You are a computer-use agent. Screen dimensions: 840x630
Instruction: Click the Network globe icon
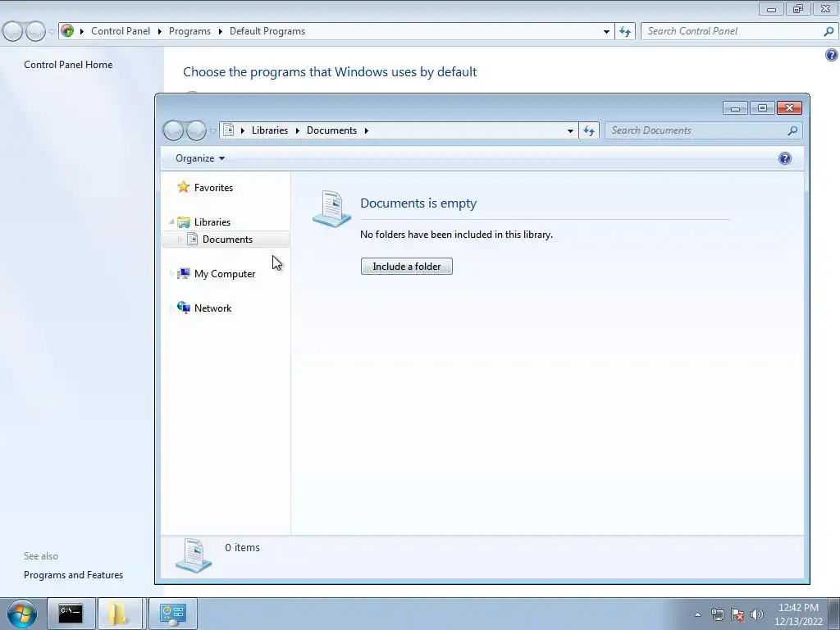184,308
